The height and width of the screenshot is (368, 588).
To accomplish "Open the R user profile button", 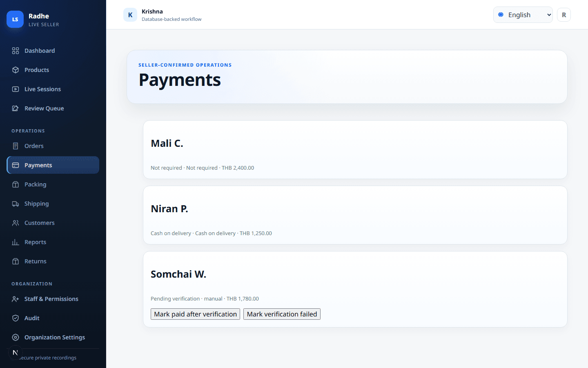I will (x=564, y=15).
